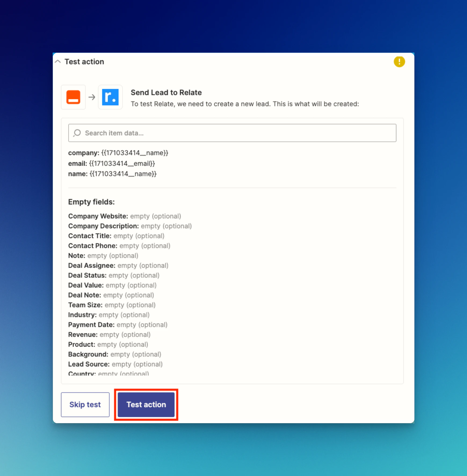
Task: Select the Lead Source empty field row
Action: tap(115, 364)
